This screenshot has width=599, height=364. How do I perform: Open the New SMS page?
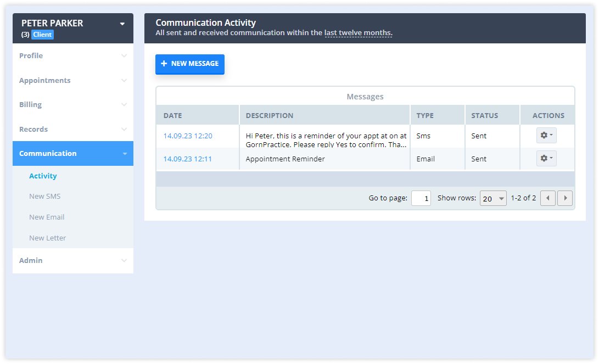pyautogui.click(x=44, y=196)
